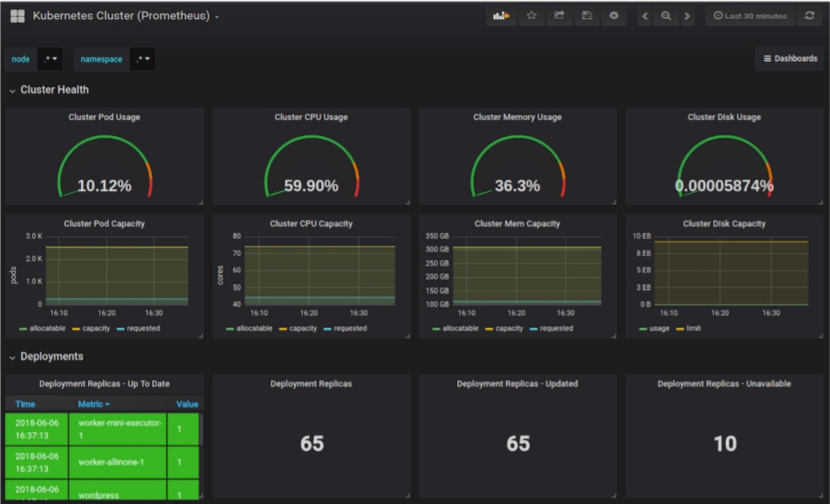Save the dashboard with disk icon
The image size is (830, 504).
pyautogui.click(x=587, y=16)
